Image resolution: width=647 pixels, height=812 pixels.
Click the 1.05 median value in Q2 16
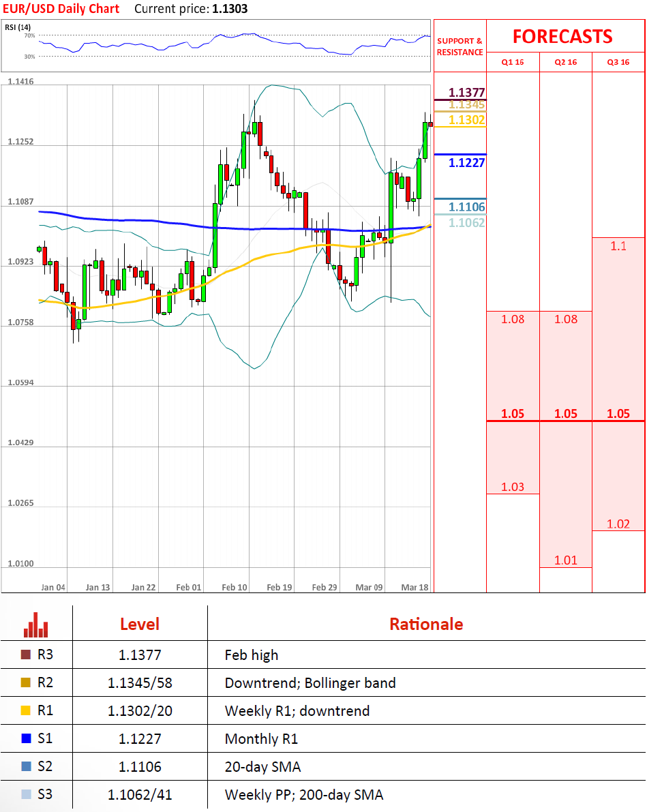566,414
